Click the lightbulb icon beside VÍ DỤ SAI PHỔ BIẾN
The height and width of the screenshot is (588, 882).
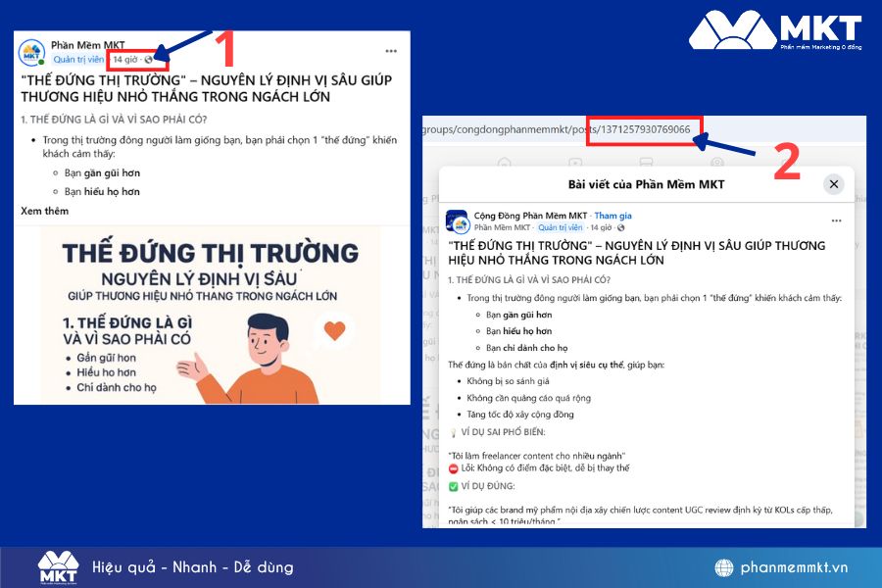coord(454,433)
